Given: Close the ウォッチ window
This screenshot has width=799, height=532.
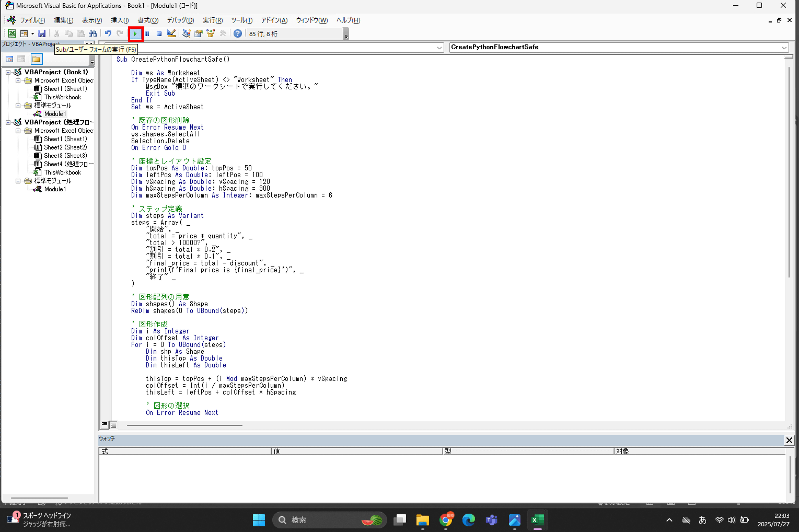Looking at the screenshot, I should [789, 440].
